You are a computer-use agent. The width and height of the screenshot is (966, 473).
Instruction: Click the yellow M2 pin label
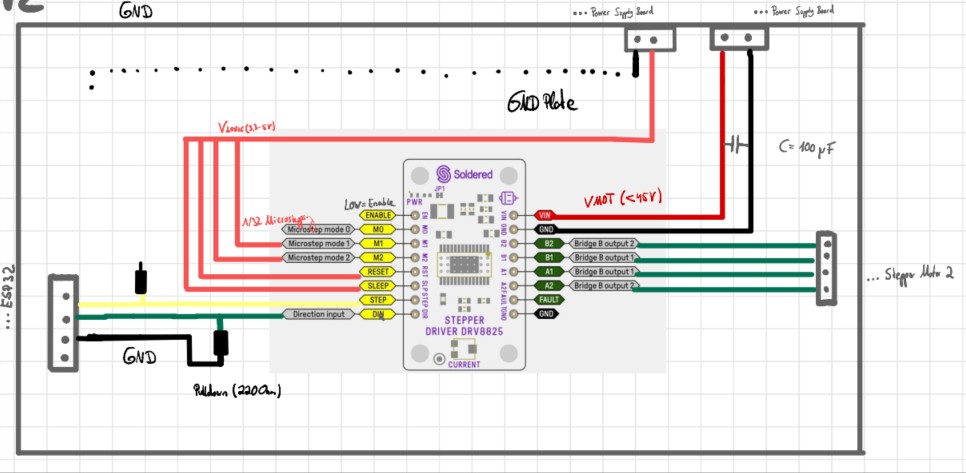coord(377,257)
